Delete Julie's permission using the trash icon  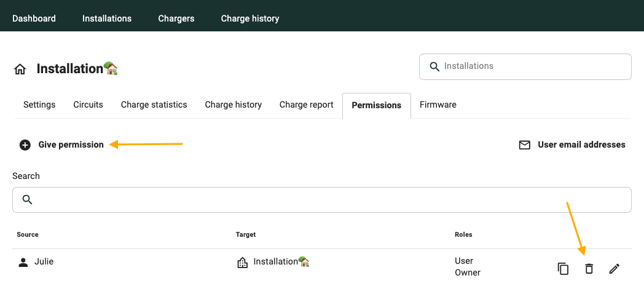589,268
